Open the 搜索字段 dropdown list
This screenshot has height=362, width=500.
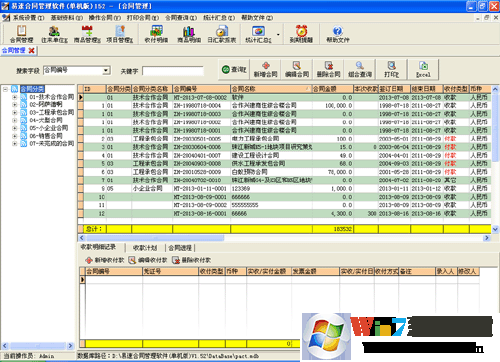click(x=106, y=70)
